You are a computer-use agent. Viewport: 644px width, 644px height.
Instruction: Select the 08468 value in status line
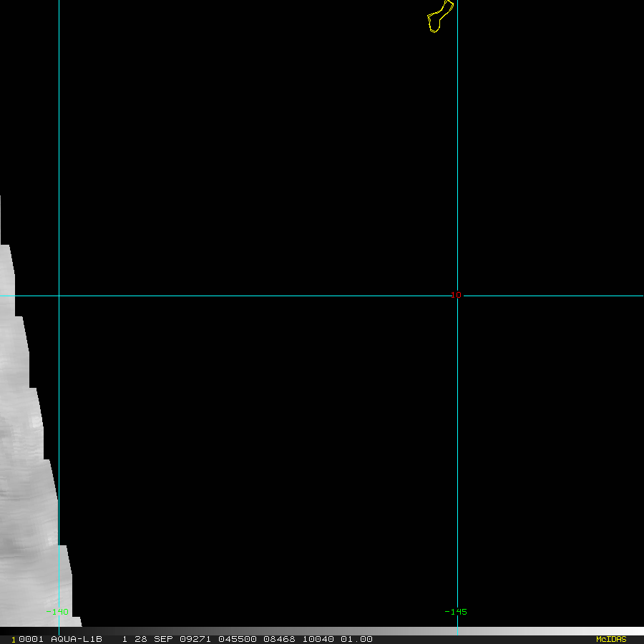[x=279, y=639]
